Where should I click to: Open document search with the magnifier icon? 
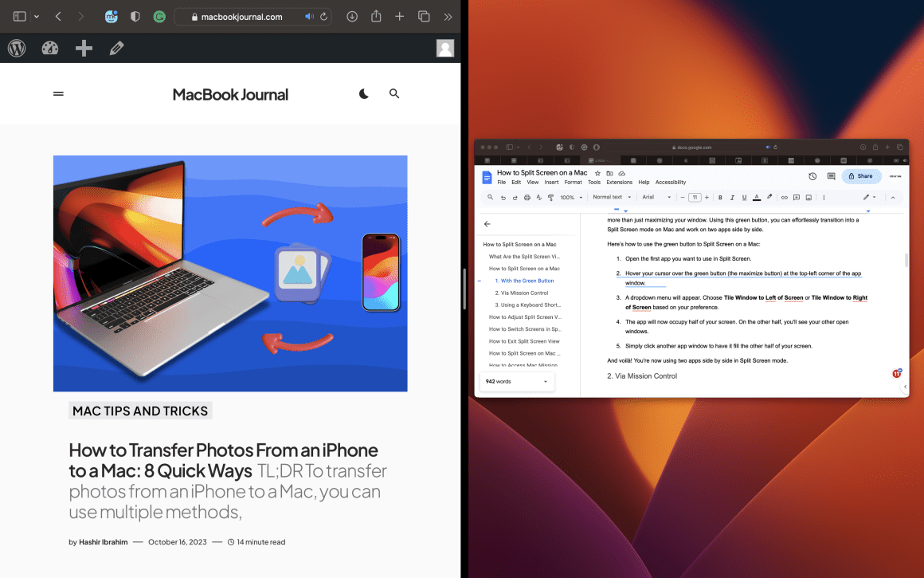coord(488,197)
